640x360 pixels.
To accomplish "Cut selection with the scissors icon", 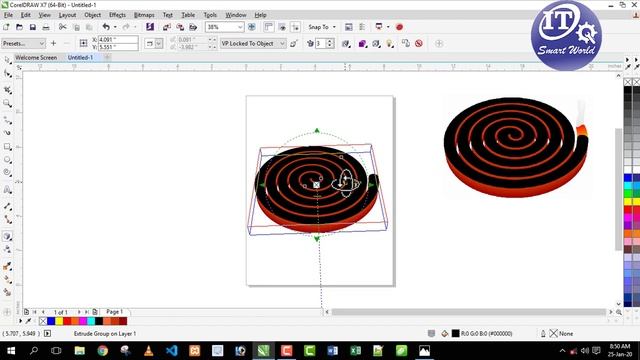I will click(x=62, y=27).
